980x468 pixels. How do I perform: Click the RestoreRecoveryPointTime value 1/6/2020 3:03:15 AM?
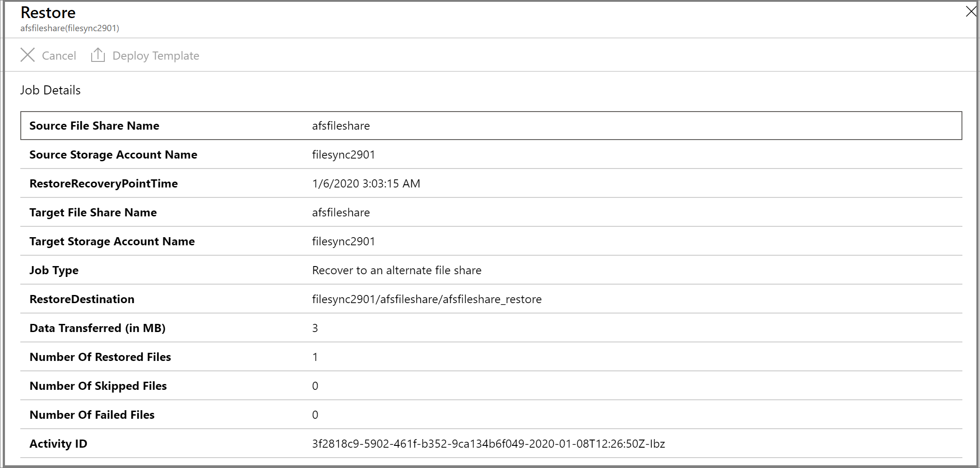[x=366, y=183]
